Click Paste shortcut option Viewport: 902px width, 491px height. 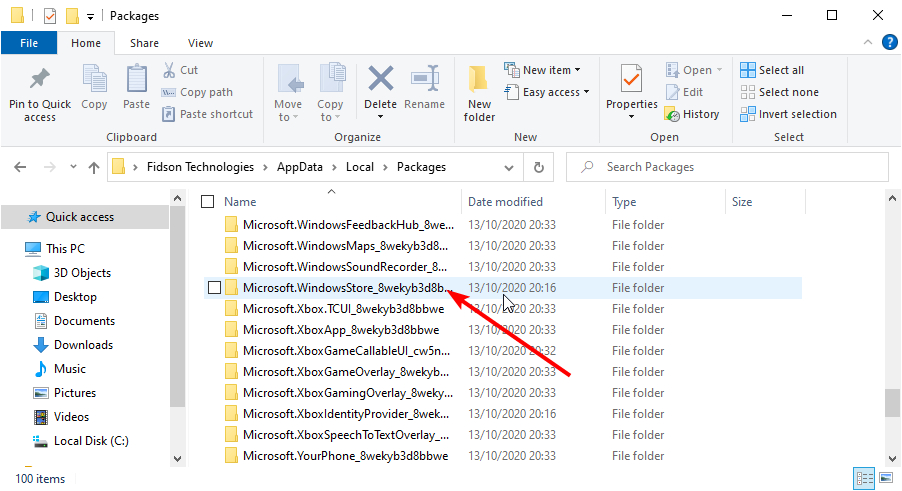[x=208, y=114]
